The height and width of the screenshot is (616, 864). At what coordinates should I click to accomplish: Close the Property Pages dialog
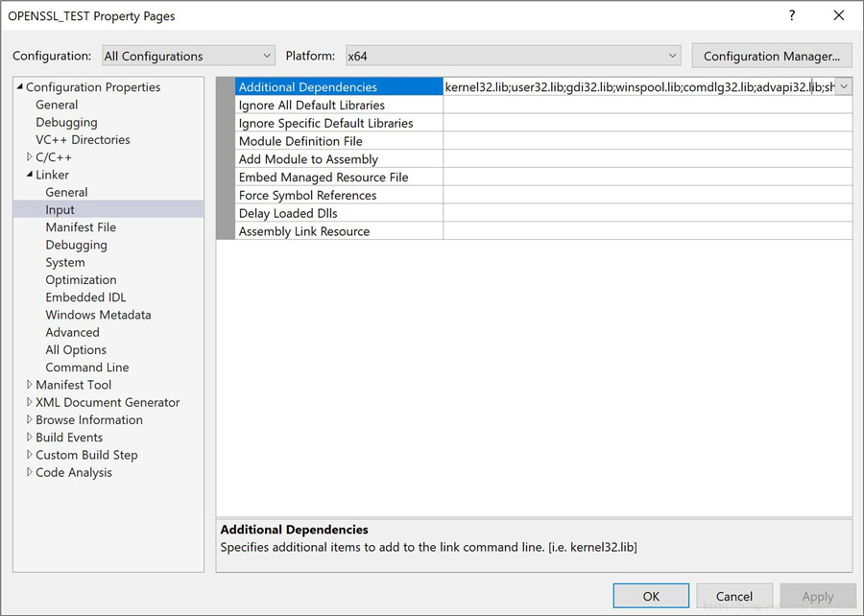(839, 15)
